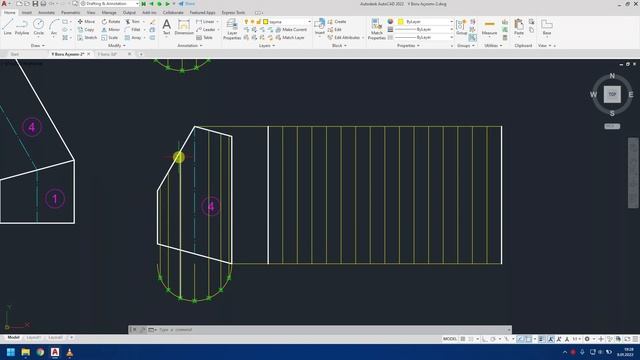
Task: Open the Drafting & Annotation workspace dropdown
Action: point(109,4)
